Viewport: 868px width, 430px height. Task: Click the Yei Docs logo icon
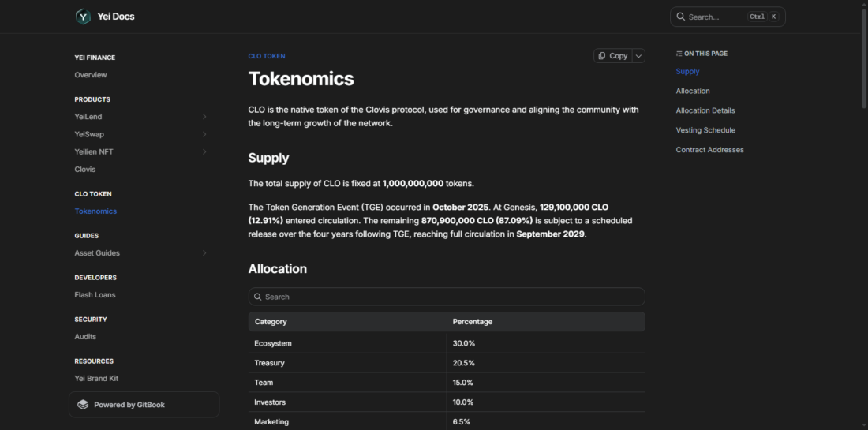click(x=83, y=17)
